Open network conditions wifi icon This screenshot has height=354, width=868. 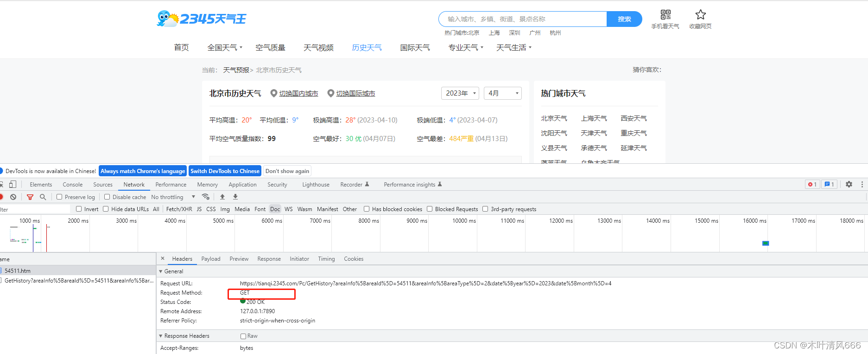coord(206,197)
